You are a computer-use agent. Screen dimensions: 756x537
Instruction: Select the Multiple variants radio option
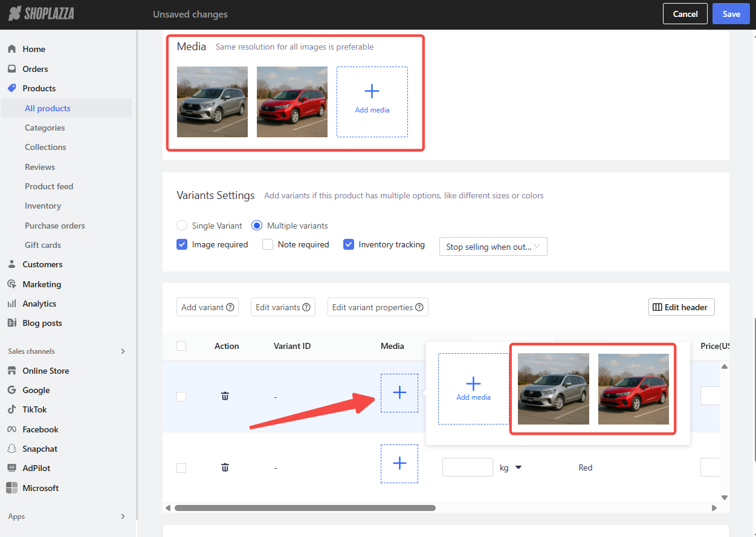click(257, 226)
